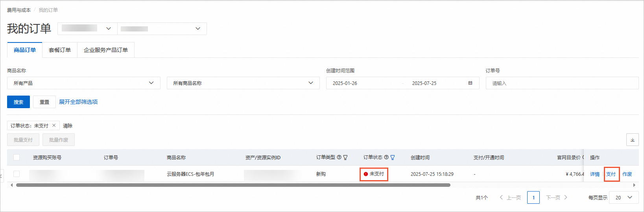The width and height of the screenshot is (644, 212).
Task: Switch to the 套餐订单 tab
Action: (x=60, y=50)
